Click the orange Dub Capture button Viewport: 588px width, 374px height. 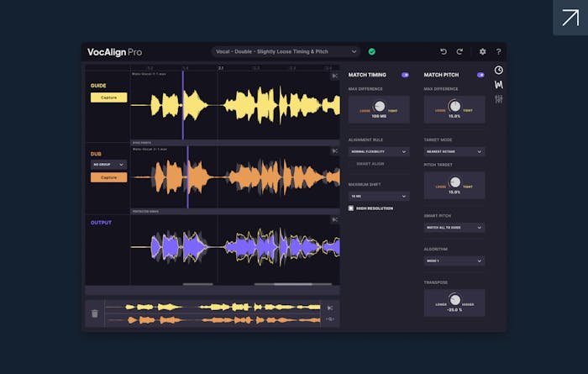[x=108, y=177]
